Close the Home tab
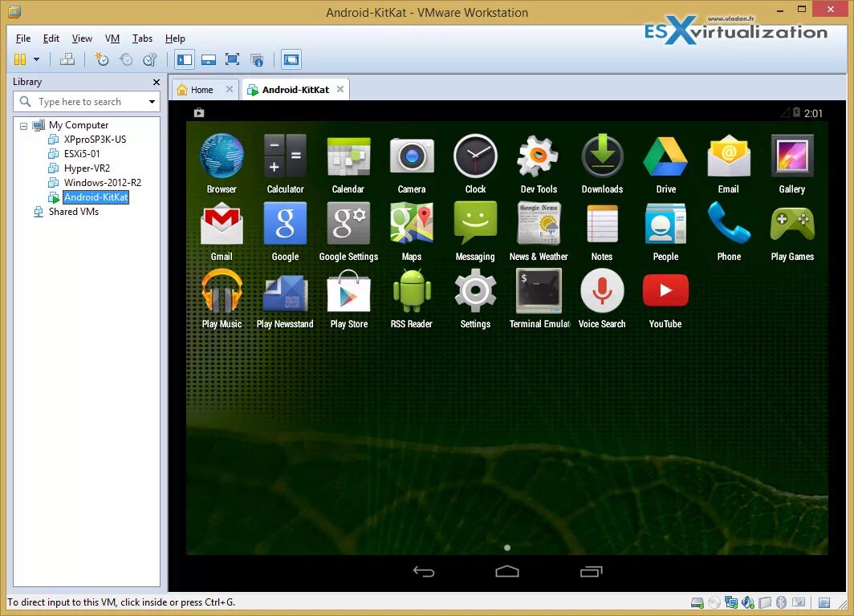 [230, 89]
